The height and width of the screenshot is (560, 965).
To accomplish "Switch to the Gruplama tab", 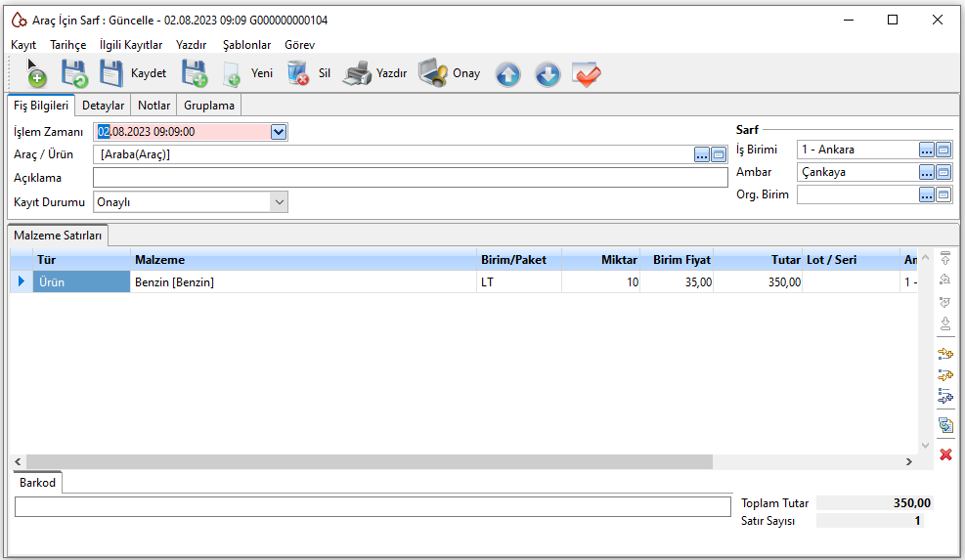I will pos(210,106).
